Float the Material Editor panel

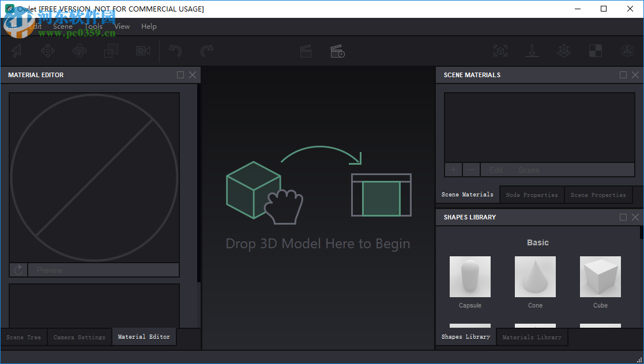[x=180, y=75]
